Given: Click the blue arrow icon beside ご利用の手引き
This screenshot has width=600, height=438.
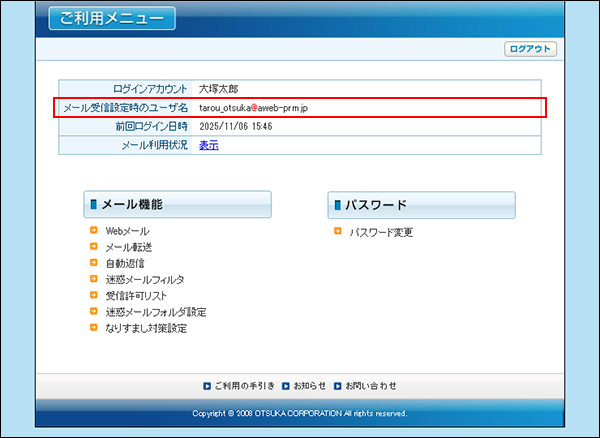Looking at the screenshot, I should [207, 385].
